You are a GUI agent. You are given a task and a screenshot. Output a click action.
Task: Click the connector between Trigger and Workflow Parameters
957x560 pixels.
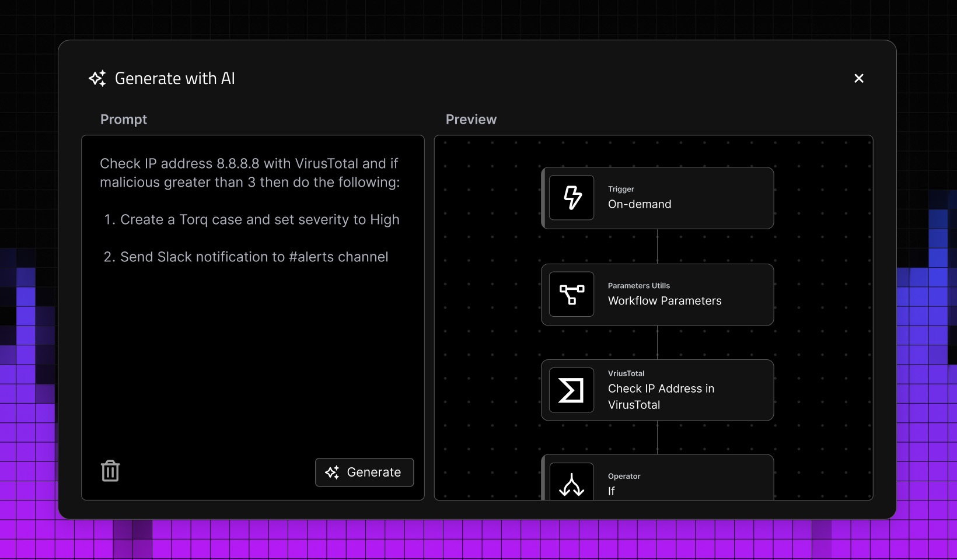point(657,246)
